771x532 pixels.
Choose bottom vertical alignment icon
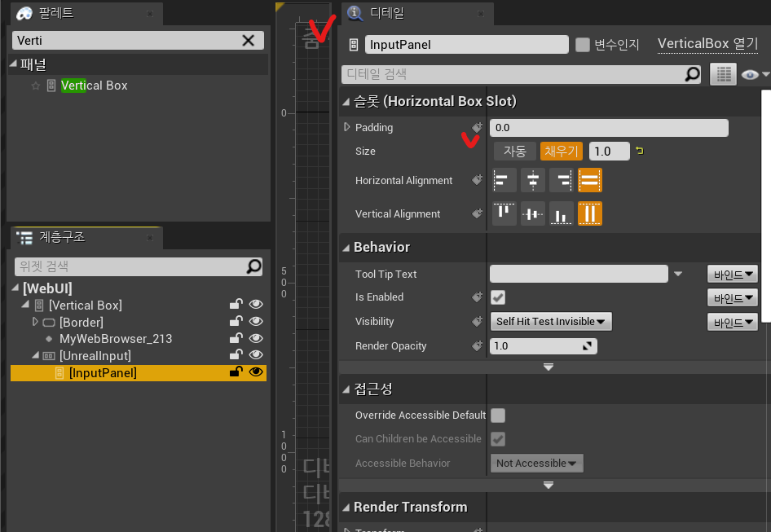(x=561, y=213)
